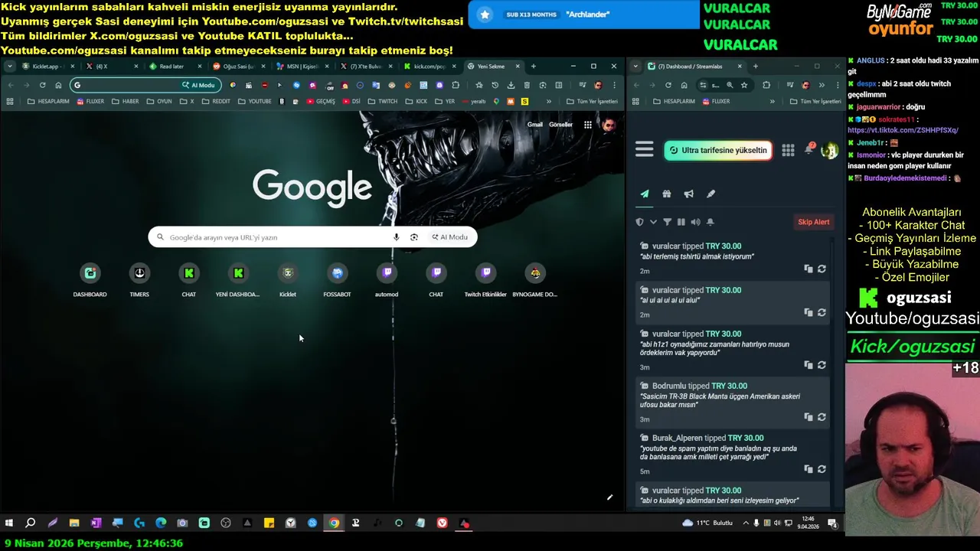
Task: Expand the chevron next to shield icon
Action: [x=653, y=222]
